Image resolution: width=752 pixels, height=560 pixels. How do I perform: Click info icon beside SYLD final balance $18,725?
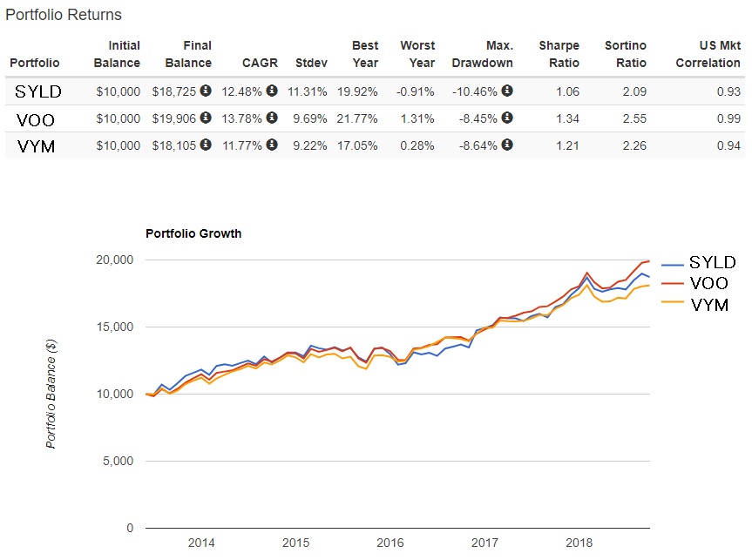[x=206, y=91]
